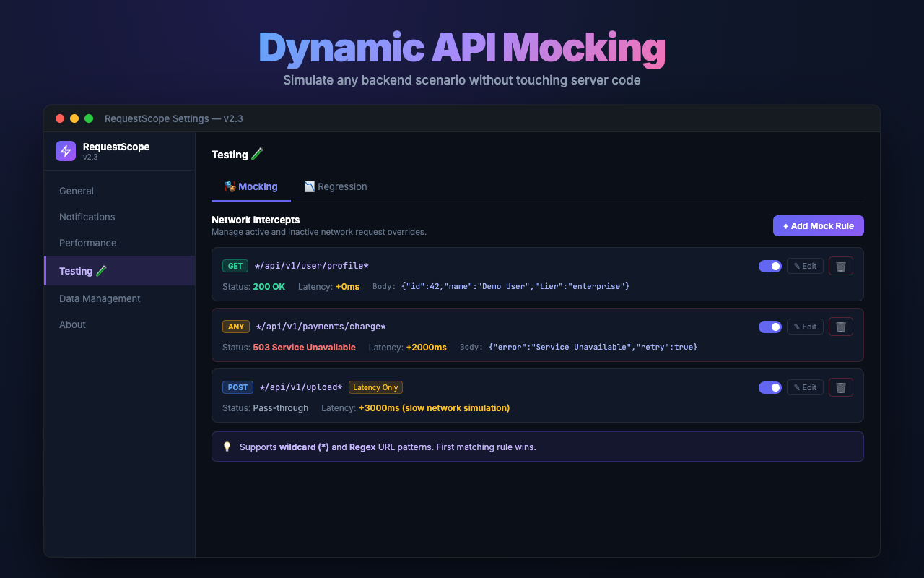The height and width of the screenshot is (578, 924).
Task: Click the Service Unavailable error body JSON
Action: (593, 347)
